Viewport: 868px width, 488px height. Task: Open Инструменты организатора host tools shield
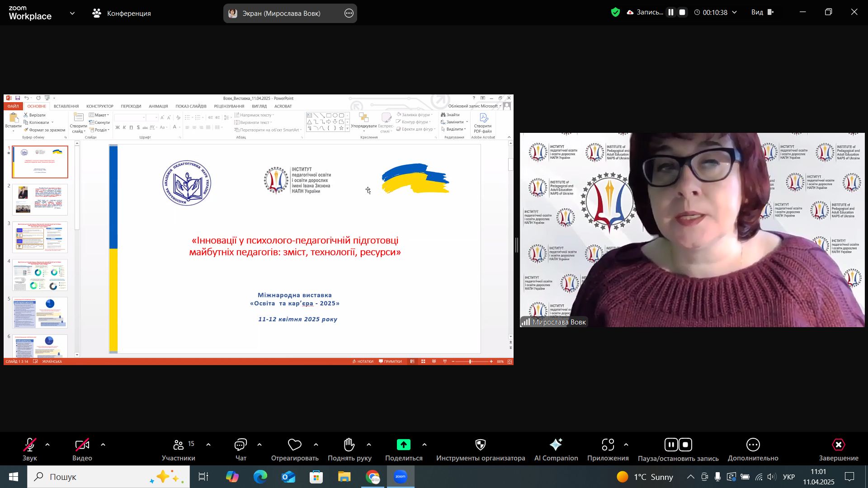coord(481,446)
